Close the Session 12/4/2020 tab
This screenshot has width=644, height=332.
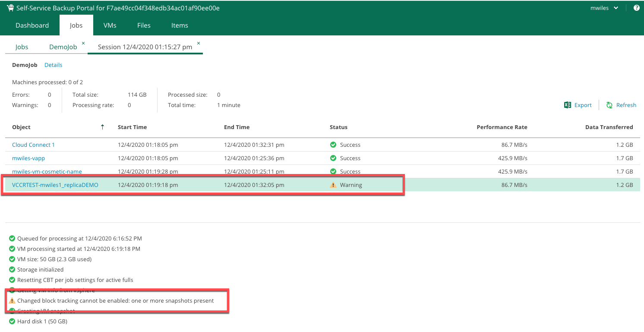tap(199, 43)
